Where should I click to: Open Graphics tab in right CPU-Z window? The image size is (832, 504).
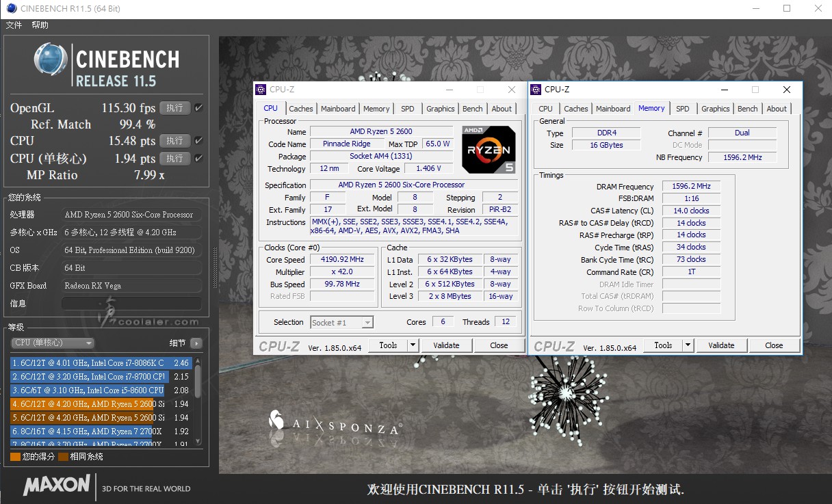[x=716, y=109]
